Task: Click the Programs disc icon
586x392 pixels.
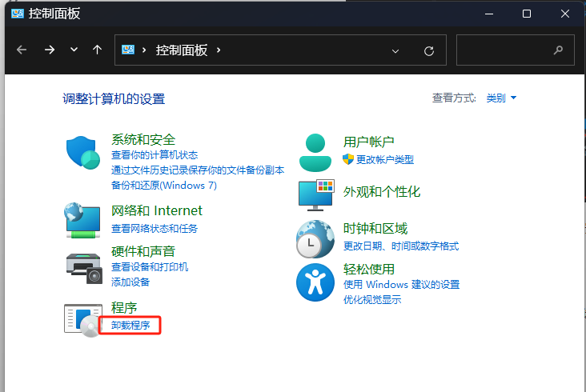Action: 83,320
